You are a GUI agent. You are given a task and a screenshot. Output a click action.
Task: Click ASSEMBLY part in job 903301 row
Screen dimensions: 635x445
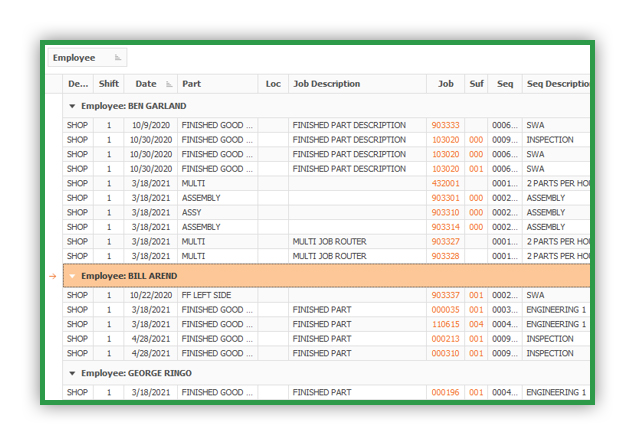(x=201, y=198)
